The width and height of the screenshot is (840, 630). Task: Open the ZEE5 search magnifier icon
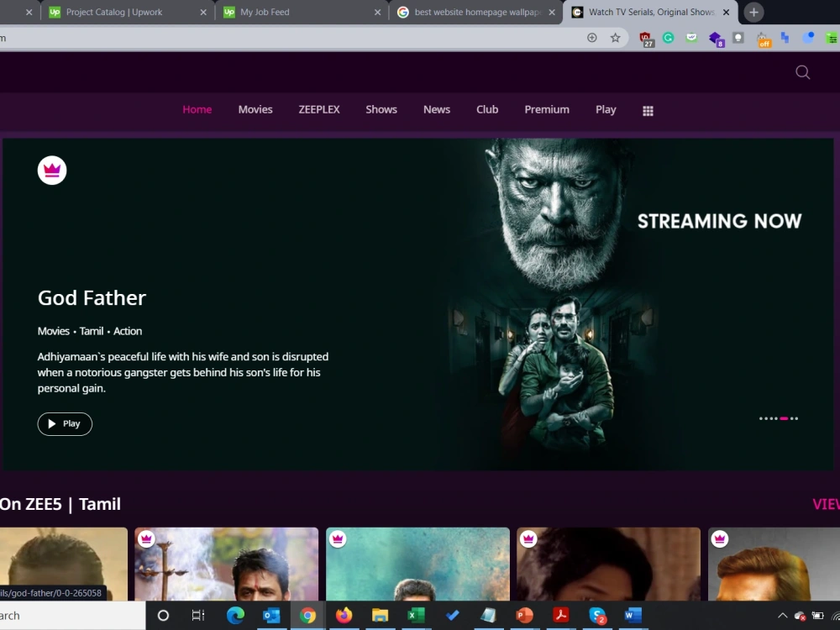tap(802, 72)
